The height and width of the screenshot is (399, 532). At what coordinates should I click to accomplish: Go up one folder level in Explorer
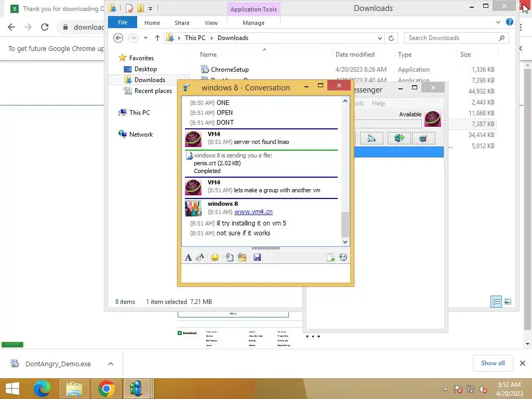pos(157,38)
